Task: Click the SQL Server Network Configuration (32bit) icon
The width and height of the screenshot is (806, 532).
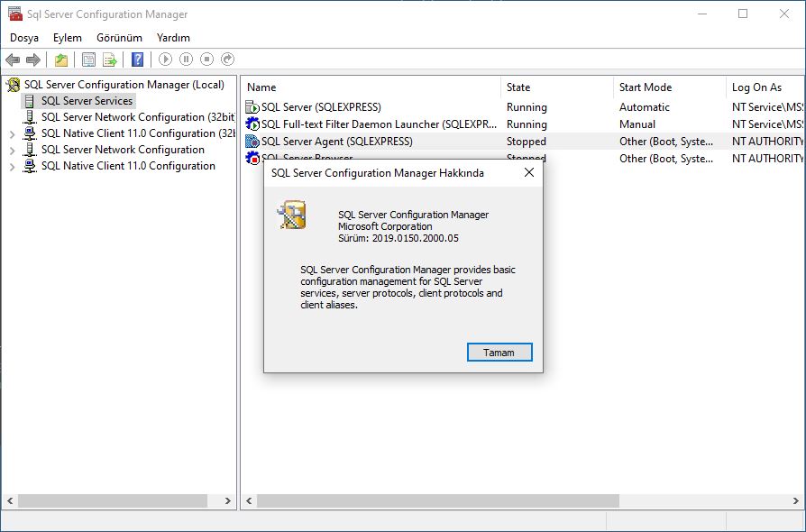Action: (31, 117)
